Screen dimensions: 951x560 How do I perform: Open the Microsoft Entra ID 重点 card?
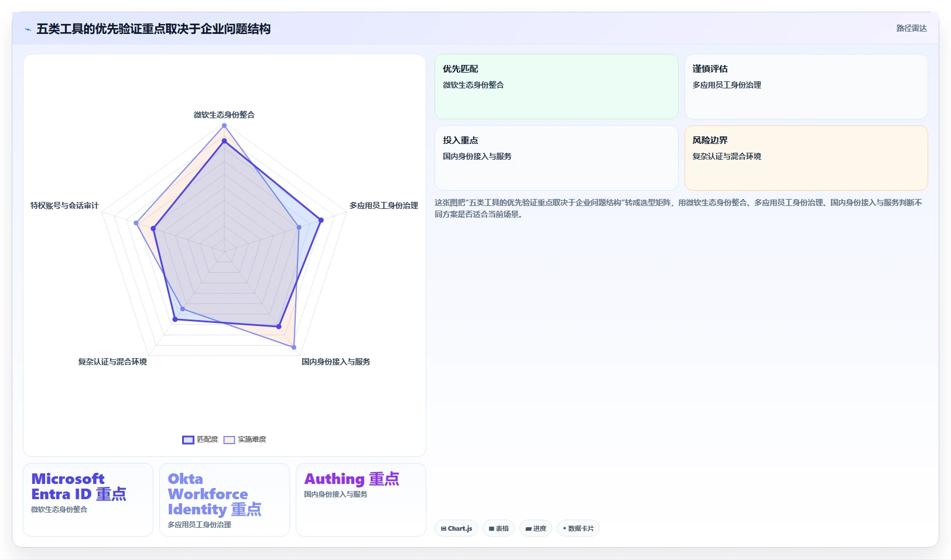point(88,500)
